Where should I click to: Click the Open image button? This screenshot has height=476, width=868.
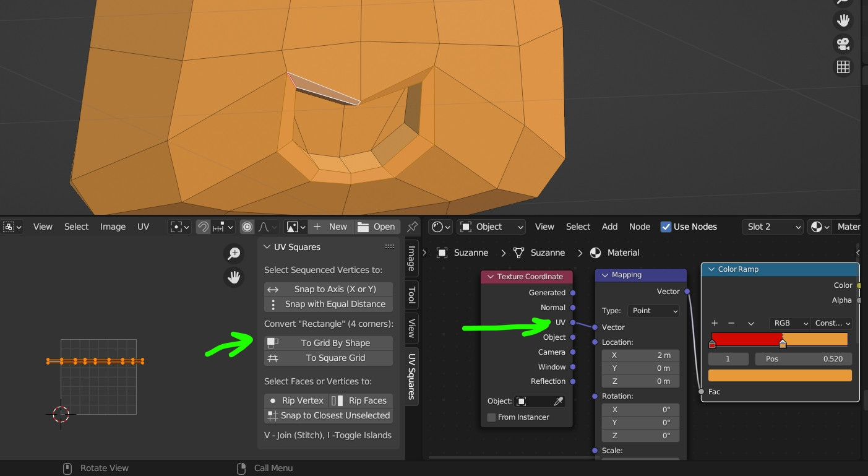(377, 227)
